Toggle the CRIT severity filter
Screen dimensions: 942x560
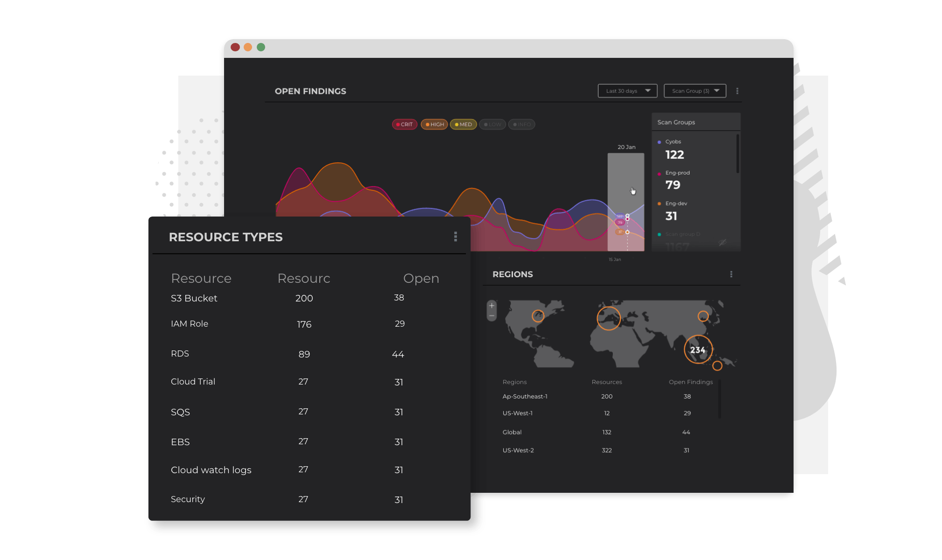click(x=404, y=125)
